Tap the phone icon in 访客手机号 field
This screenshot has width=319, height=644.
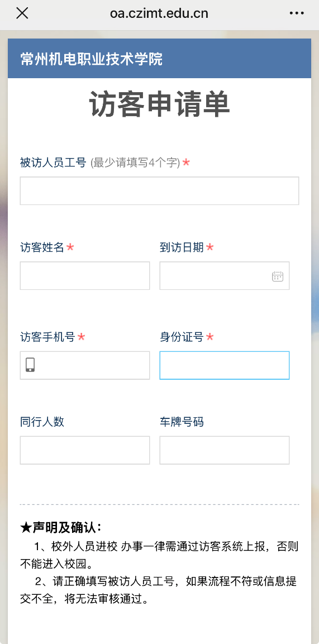(30, 365)
